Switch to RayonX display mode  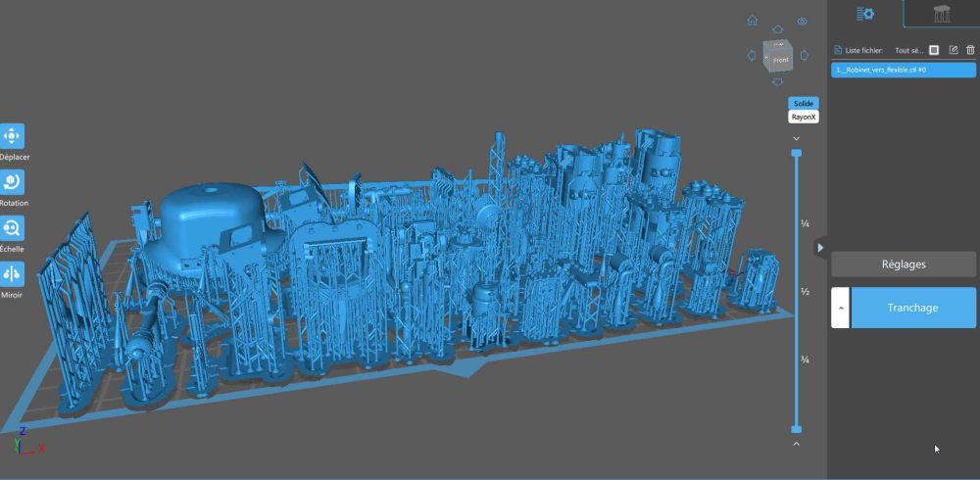(804, 117)
